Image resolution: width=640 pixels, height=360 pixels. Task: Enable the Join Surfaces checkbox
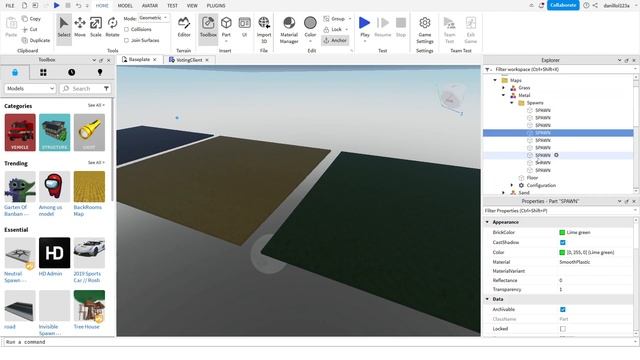click(x=127, y=40)
